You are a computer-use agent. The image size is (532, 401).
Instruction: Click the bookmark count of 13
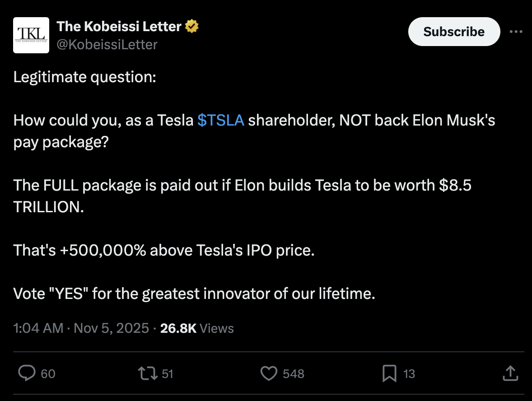(409, 374)
